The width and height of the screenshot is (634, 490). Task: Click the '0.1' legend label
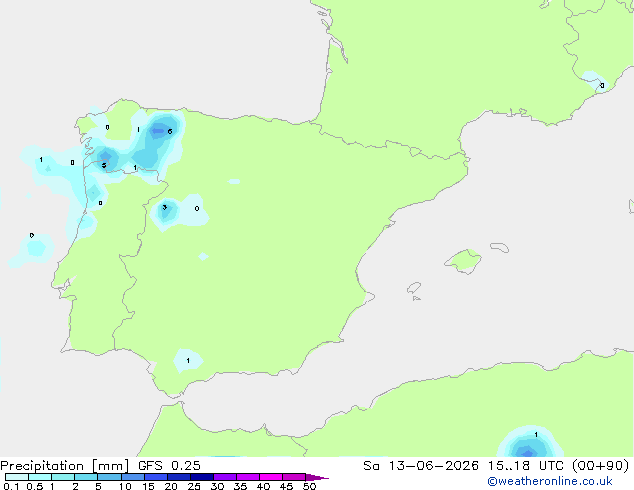tap(11, 486)
